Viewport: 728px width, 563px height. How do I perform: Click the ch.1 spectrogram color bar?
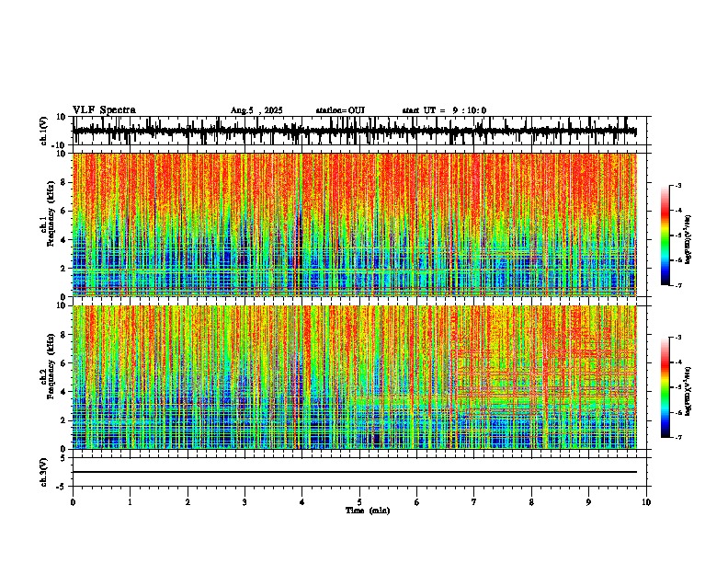[x=665, y=235]
